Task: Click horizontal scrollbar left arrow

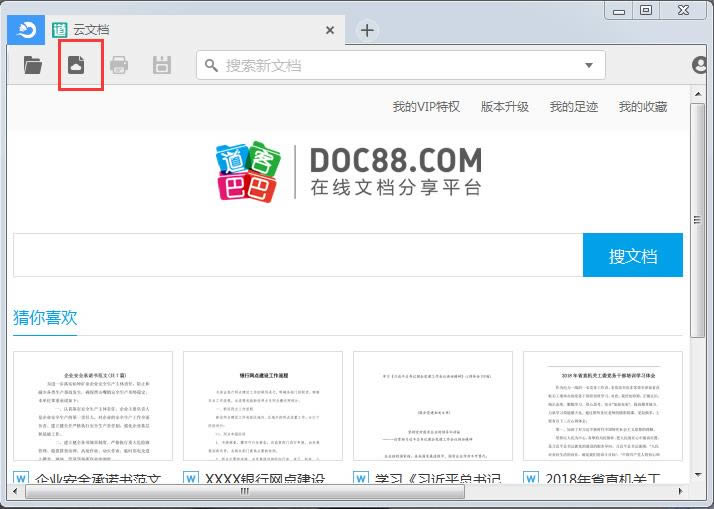Action: pyautogui.click(x=15, y=491)
